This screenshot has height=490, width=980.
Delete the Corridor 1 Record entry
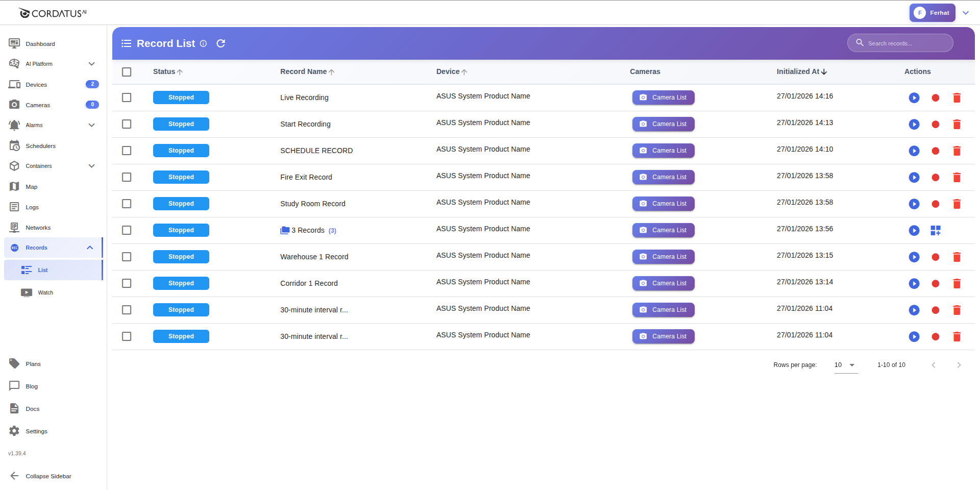click(x=957, y=284)
